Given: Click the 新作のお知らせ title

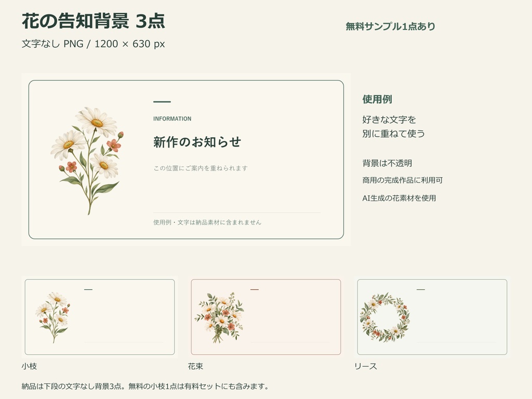Looking at the screenshot, I should pyautogui.click(x=197, y=142).
